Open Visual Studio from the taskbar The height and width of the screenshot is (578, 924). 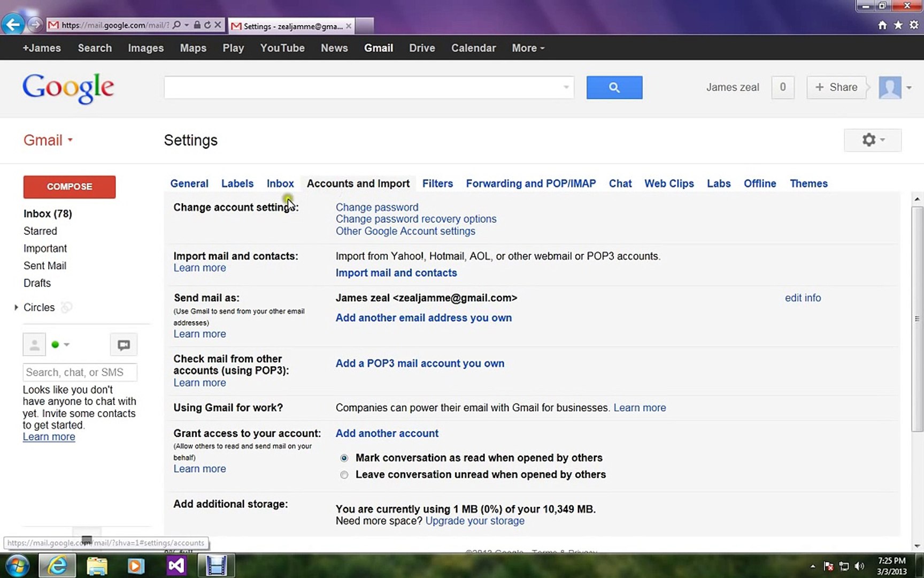176,566
